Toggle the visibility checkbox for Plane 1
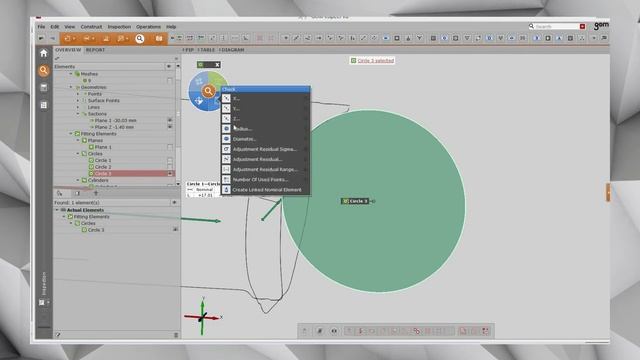640x360 pixels. point(170,147)
